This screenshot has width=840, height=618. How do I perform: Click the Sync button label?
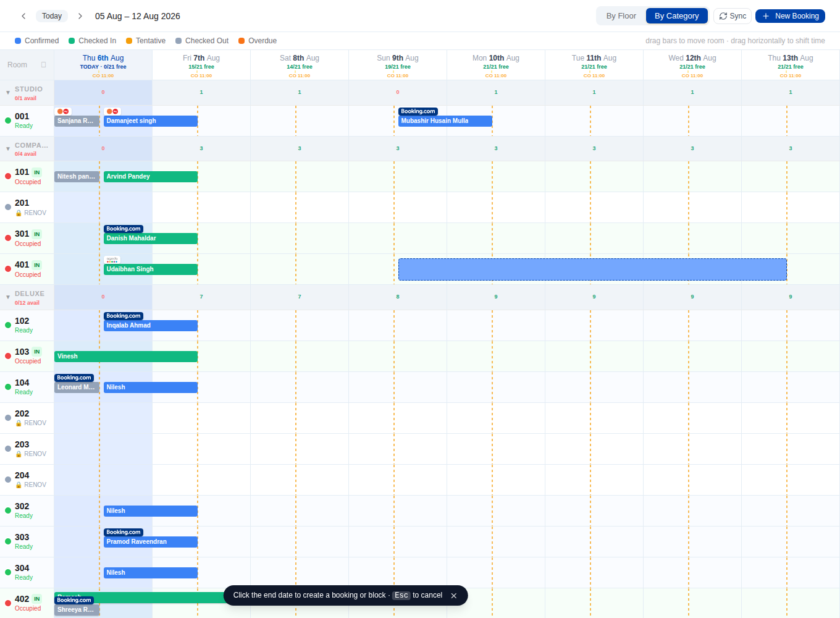[x=737, y=16]
